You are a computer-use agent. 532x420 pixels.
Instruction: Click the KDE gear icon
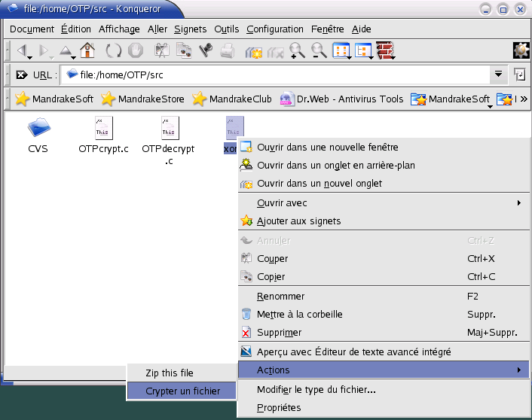(x=521, y=51)
